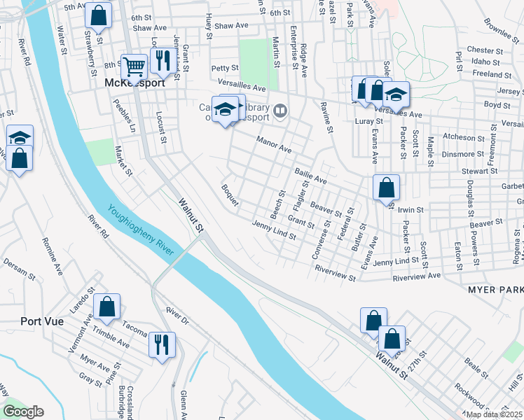Open the Carnegie Library book icon
The image size is (524, 420).
[281, 111]
